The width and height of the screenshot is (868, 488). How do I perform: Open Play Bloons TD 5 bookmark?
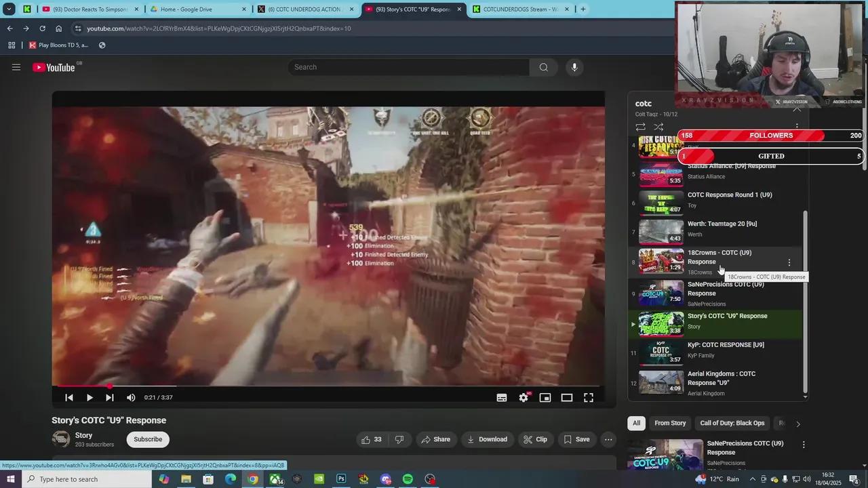pyautogui.click(x=59, y=45)
